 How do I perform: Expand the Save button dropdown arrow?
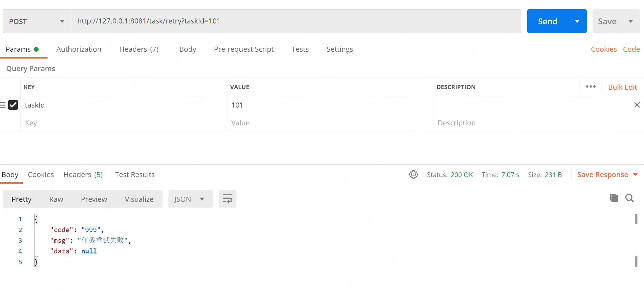[631, 21]
